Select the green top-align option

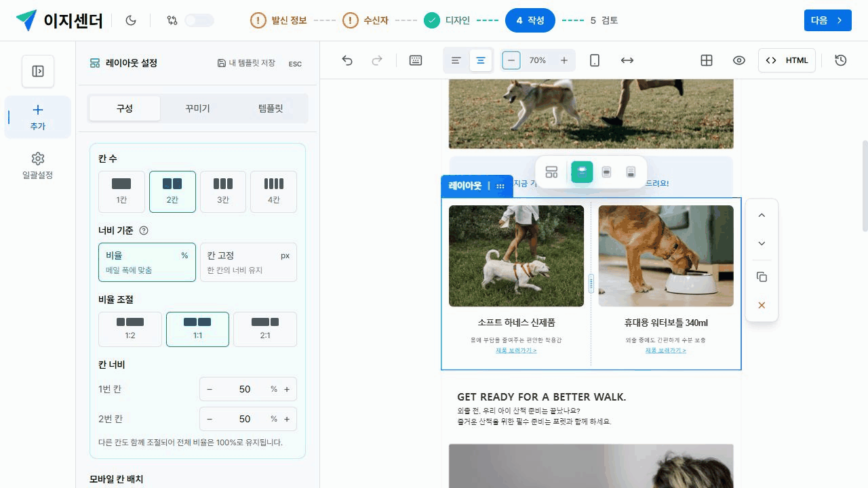pyautogui.click(x=582, y=172)
